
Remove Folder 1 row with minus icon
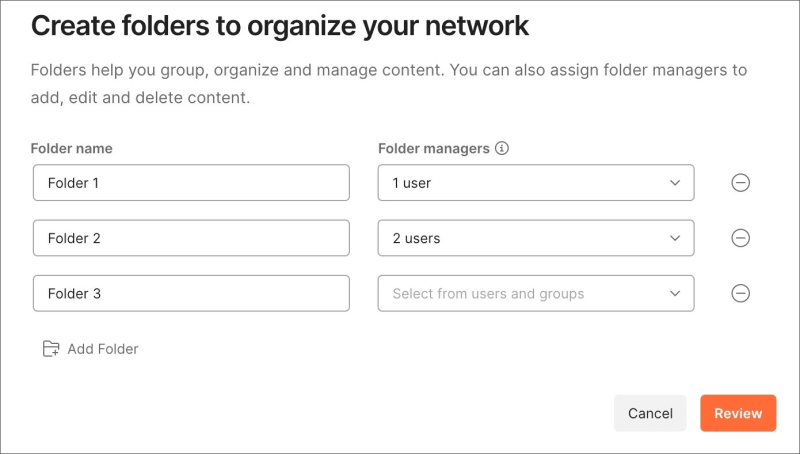pyautogui.click(x=741, y=183)
